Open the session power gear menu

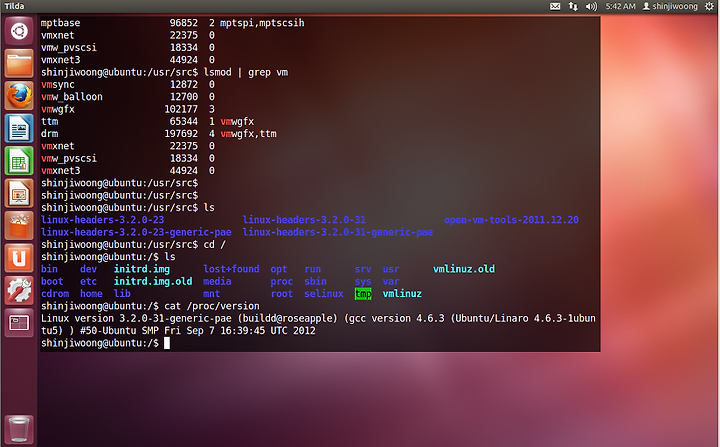point(709,6)
